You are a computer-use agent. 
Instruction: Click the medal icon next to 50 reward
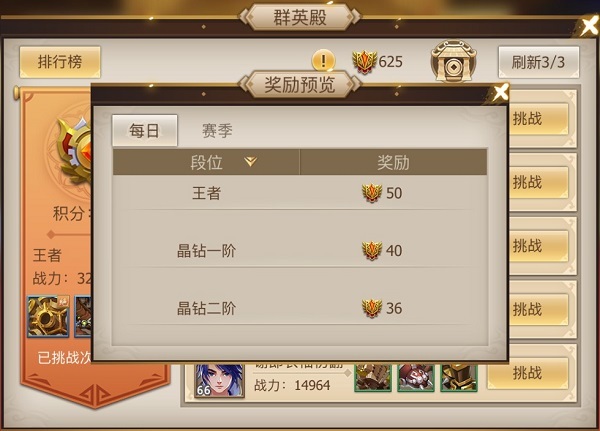372,193
